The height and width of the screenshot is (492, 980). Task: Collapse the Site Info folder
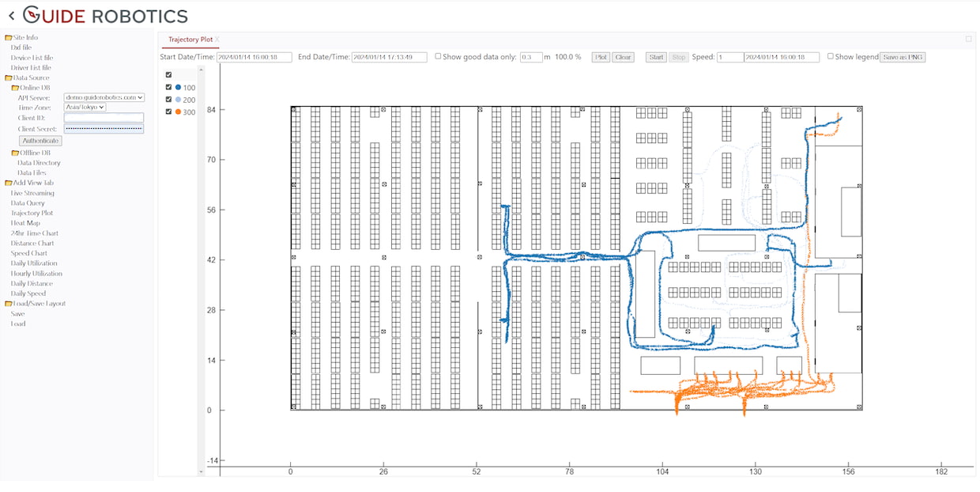9,37
